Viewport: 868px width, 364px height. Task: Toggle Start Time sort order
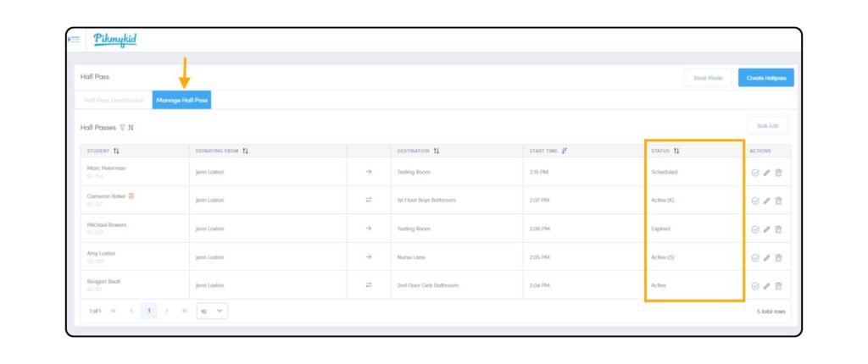[565, 151]
